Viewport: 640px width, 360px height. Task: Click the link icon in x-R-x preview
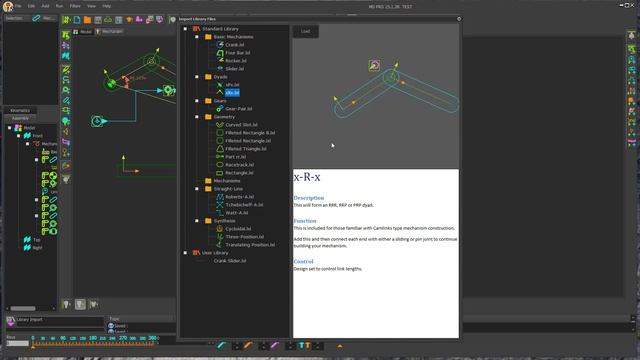[374, 65]
